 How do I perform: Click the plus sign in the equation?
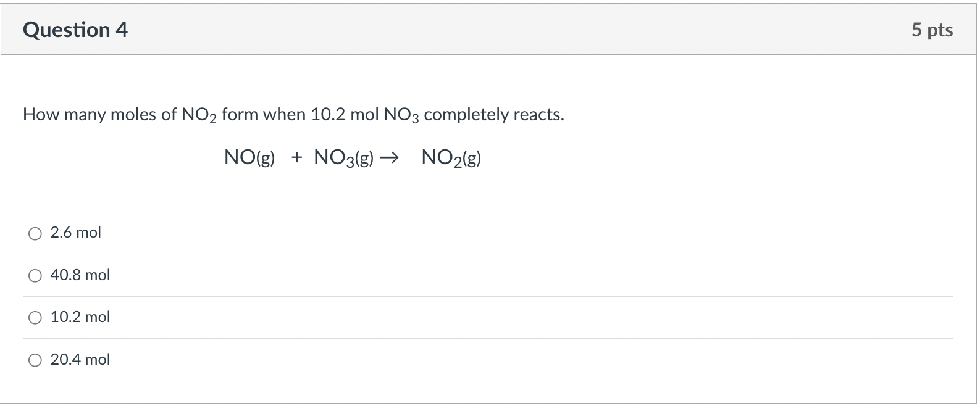point(296,158)
